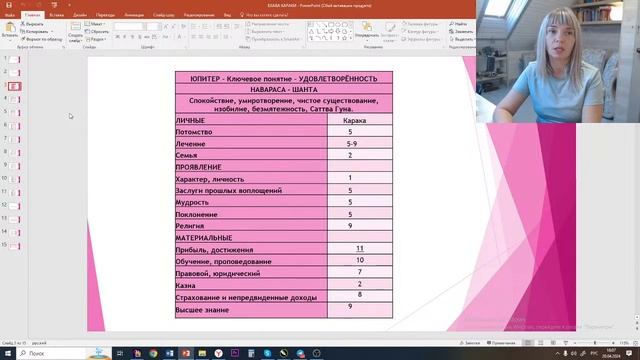Click the 'Мудрость' table cell

coord(251,202)
